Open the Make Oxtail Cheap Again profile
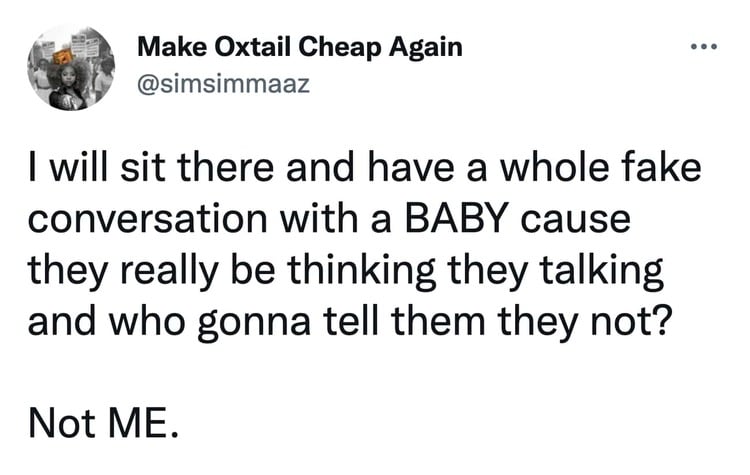Image resolution: width=750 pixels, height=475 pixels. [299, 48]
